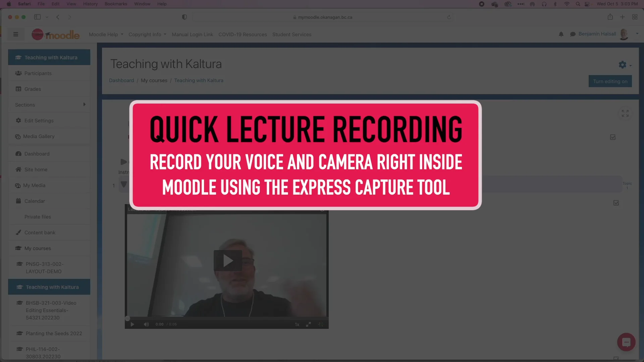Click the video playback progress bar
Screen dimensions: 644x362
click(227, 318)
